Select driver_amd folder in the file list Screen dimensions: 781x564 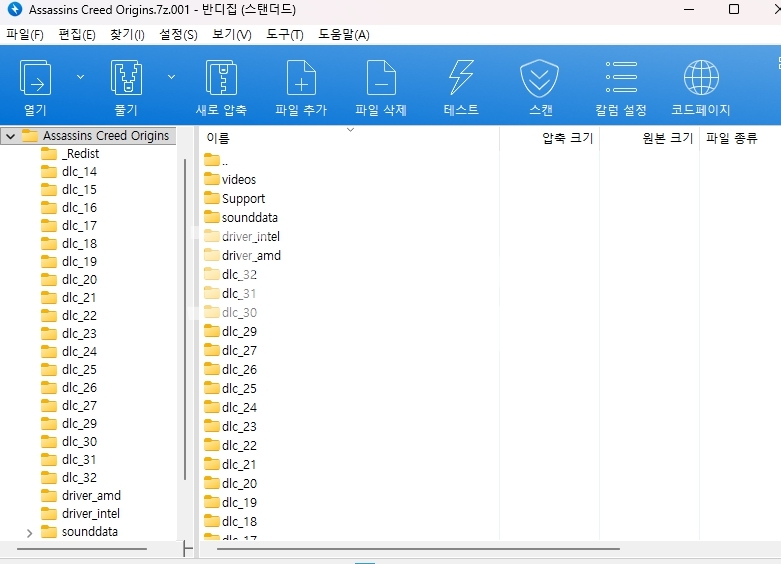pos(243,255)
